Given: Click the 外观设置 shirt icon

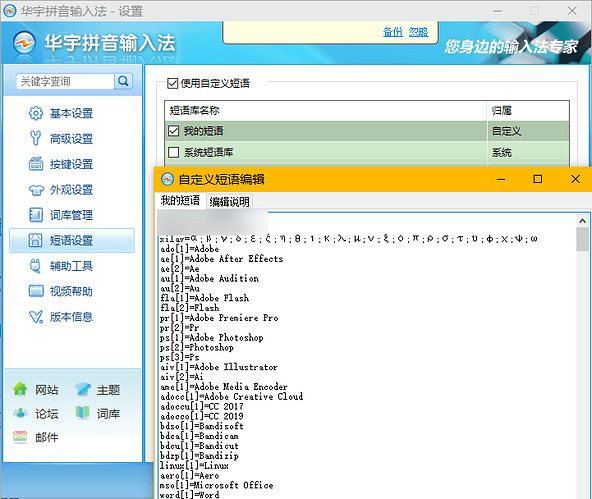Looking at the screenshot, I should coord(36,189).
